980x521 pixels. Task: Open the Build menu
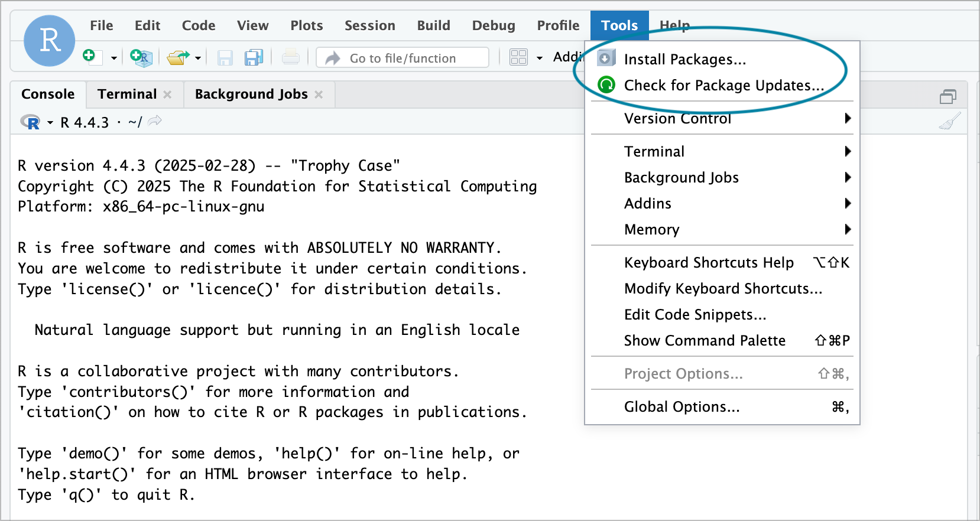tap(434, 25)
